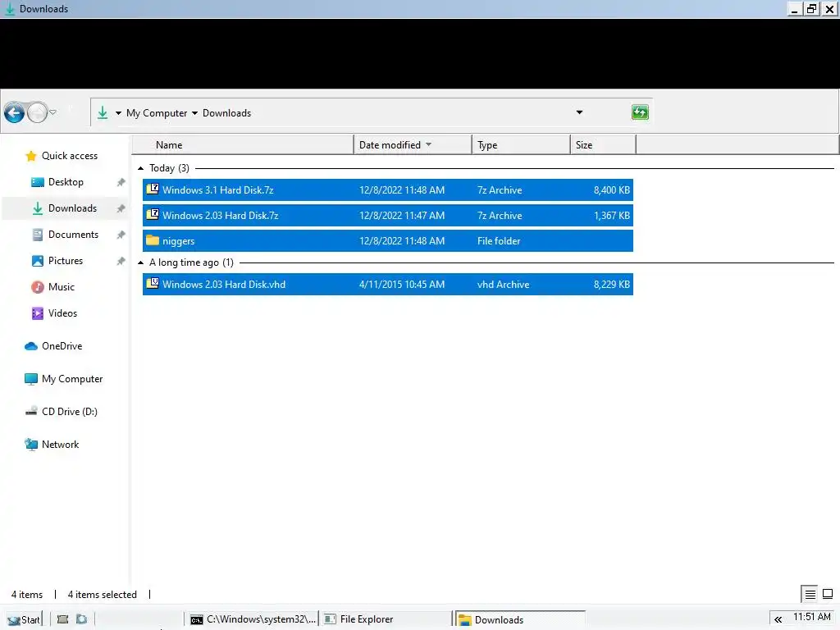Click the vhd Archive type cell
This screenshot has height=630, width=840.
(x=503, y=285)
